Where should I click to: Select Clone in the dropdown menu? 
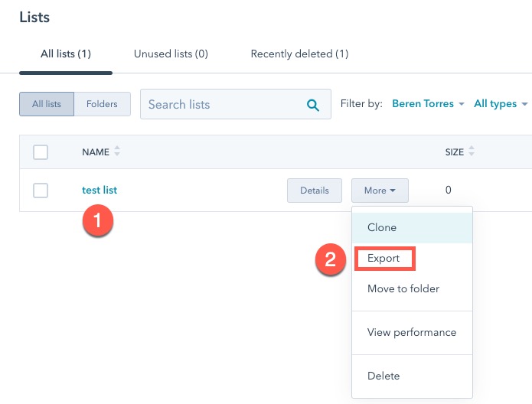(382, 228)
